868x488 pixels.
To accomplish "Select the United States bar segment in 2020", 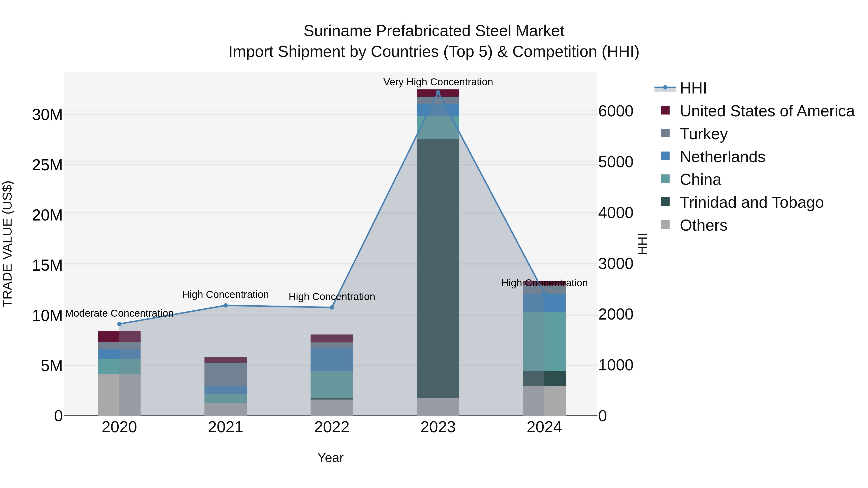I will (119, 336).
